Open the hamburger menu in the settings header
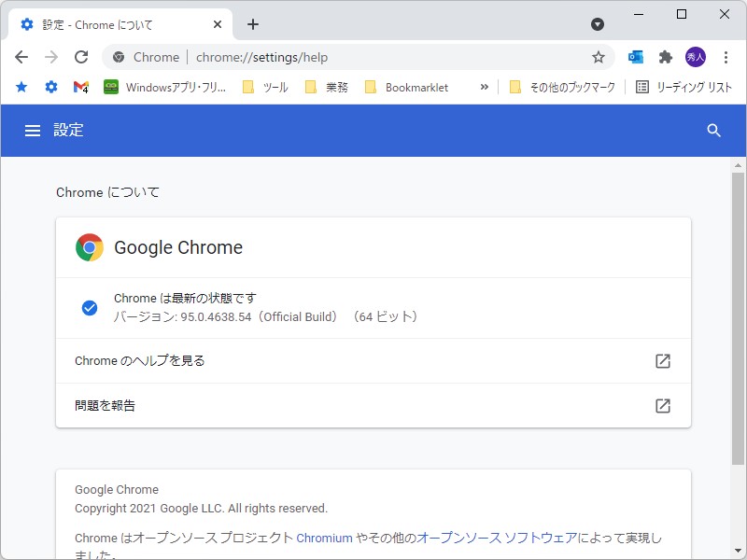747x560 pixels. (33, 131)
